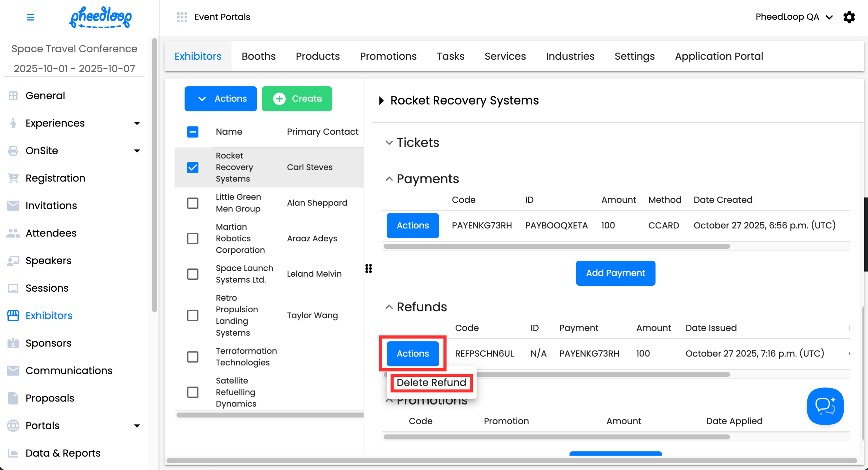Toggle the select-all header checkbox

(193, 132)
